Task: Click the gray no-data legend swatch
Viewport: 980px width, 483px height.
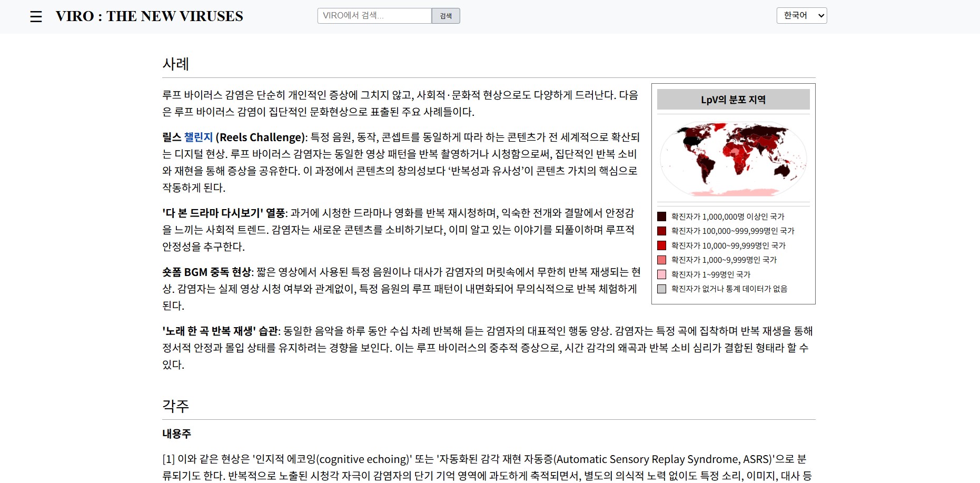Action: pyautogui.click(x=662, y=289)
